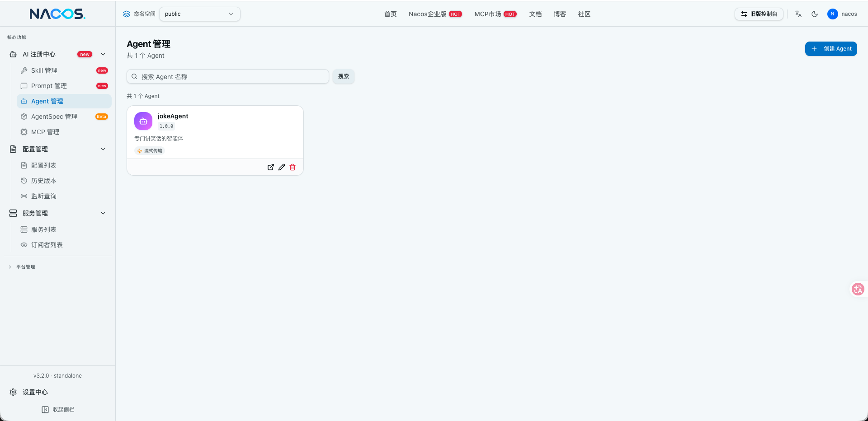Screen dimensions: 868x421
Task: Open jokeAgent details via external link icon
Action: [271, 167]
